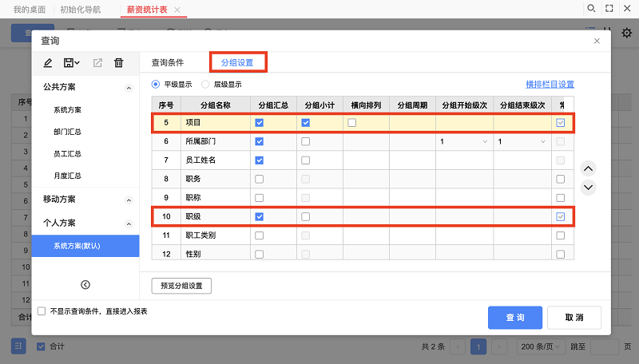Switch to the 查询条件 tab
This screenshot has height=364, width=639.
click(168, 63)
